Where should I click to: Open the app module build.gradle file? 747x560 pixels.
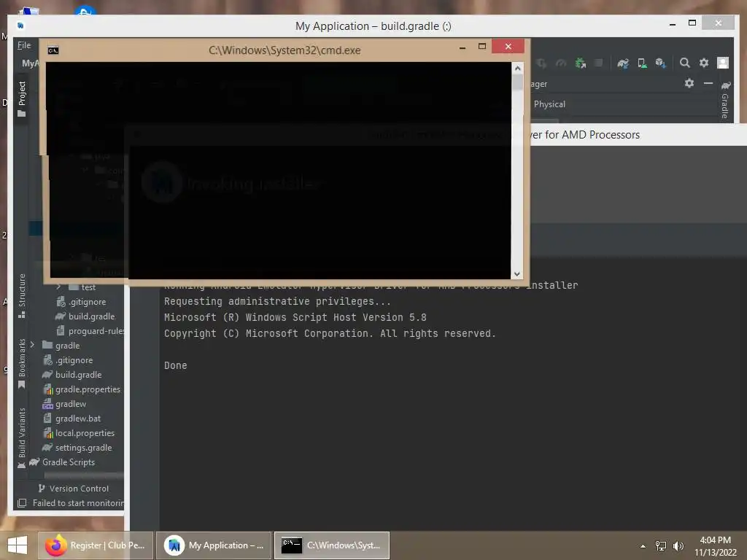tap(85, 316)
